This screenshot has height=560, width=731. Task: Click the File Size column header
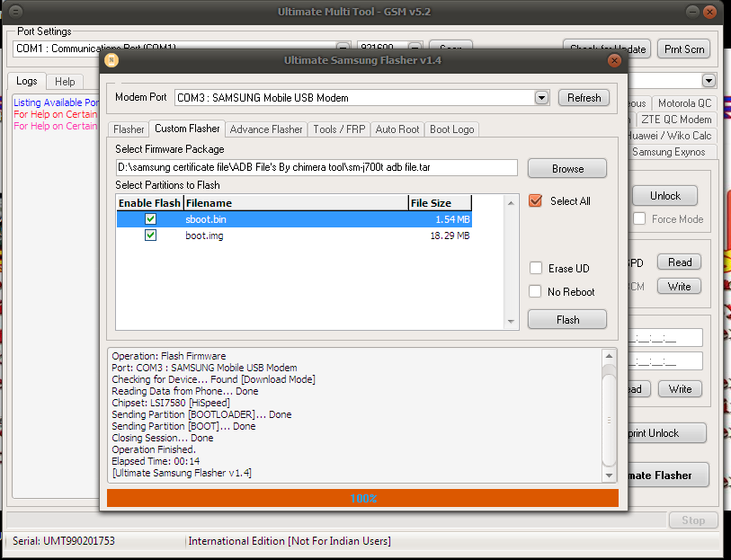pyautogui.click(x=440, y=203)
